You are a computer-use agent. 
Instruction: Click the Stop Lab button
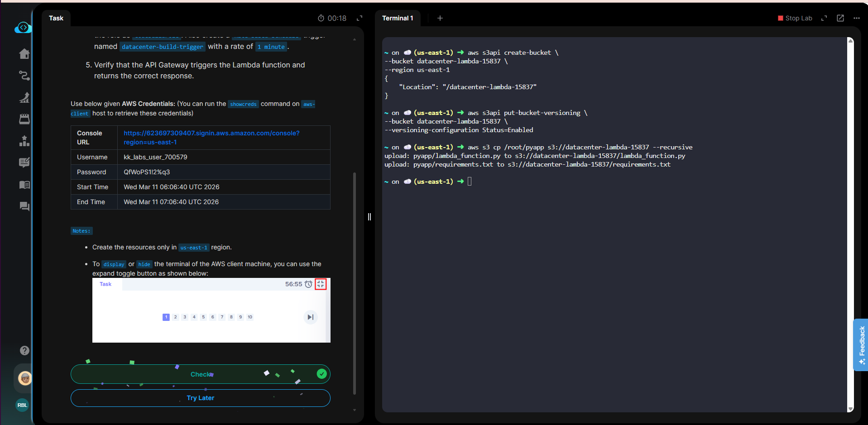795,18
